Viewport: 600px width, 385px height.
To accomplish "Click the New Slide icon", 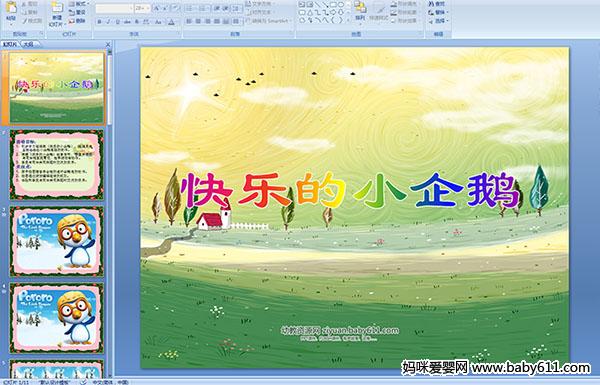I will [57, 8].
